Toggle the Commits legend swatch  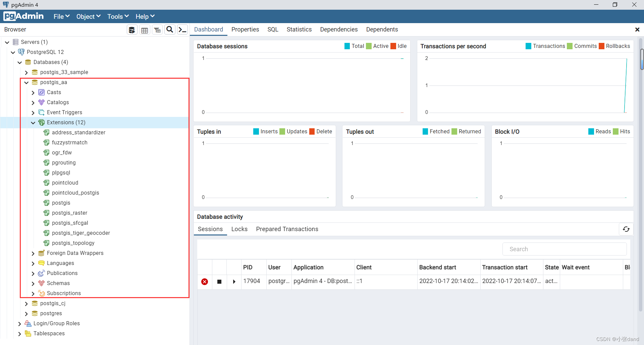tap(570, 46)
